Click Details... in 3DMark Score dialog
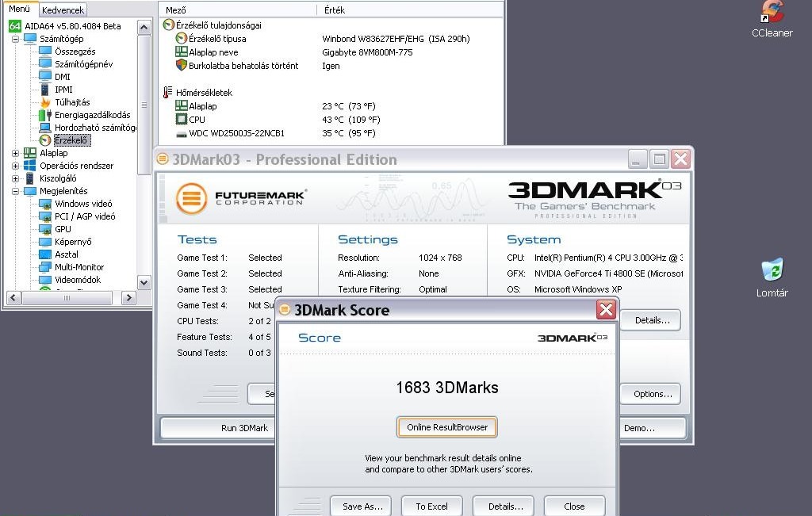This screenshot has width=812, height=516. 503,506
